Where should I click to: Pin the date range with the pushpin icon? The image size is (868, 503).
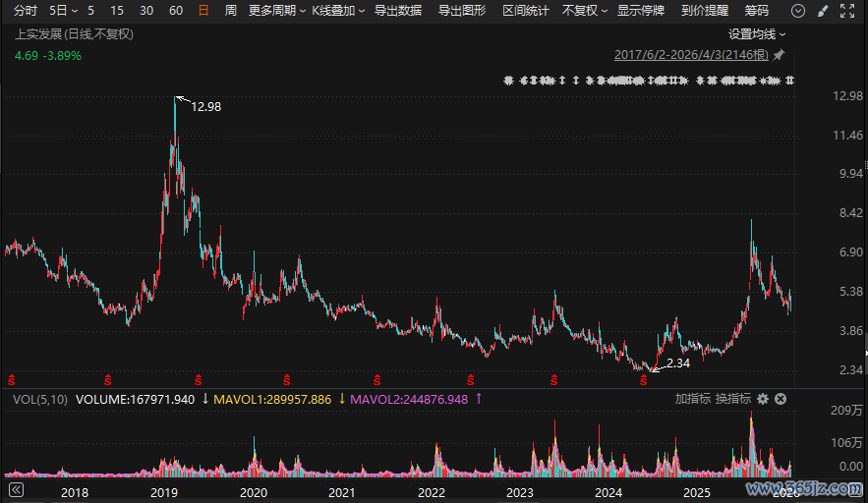[x=779, y=55]
